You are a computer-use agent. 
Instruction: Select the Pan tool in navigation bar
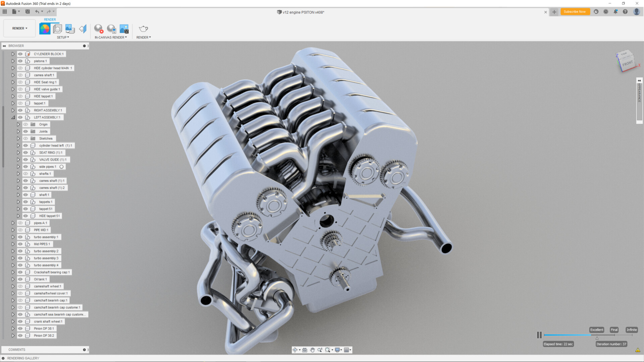312,350
